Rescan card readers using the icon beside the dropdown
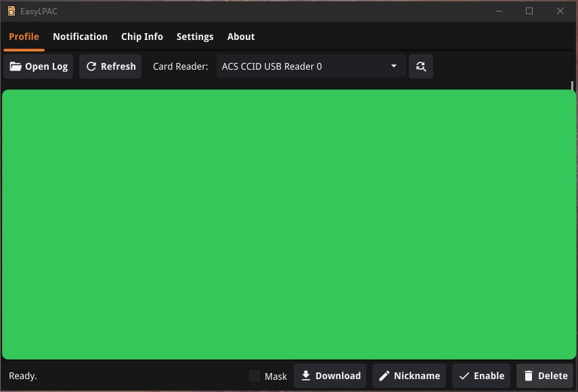The image size is (578, 392). pos(420,66)
